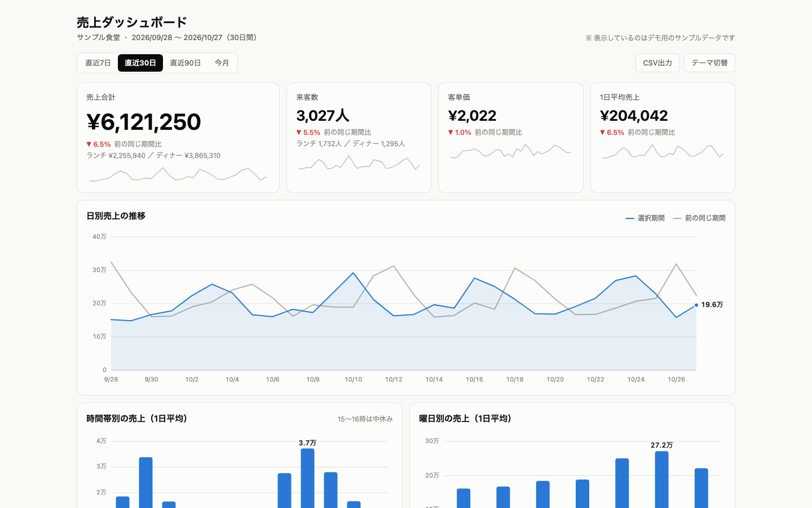
Task: Click the sparkline in 売上合計 card
Action: pos(178,174)
